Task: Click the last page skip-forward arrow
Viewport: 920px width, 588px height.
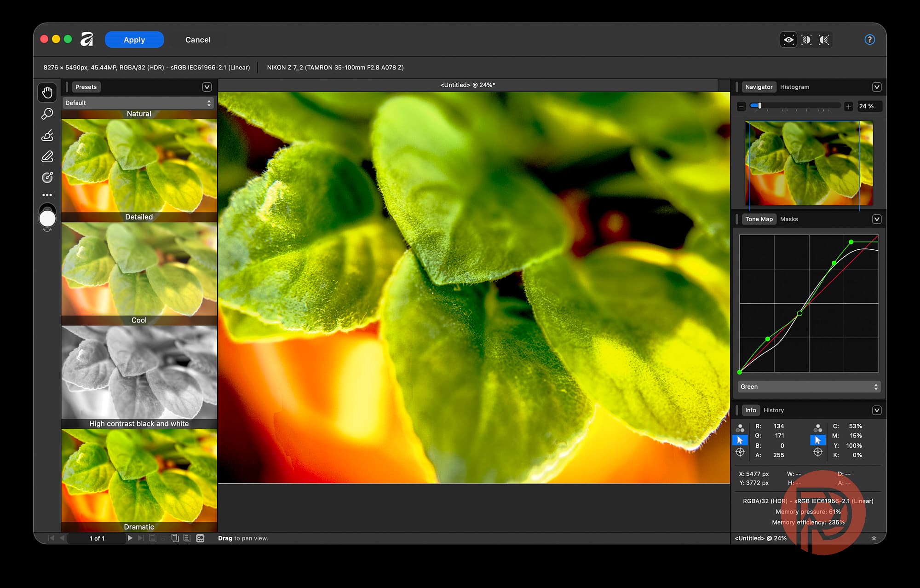Action: click(141, 538)
